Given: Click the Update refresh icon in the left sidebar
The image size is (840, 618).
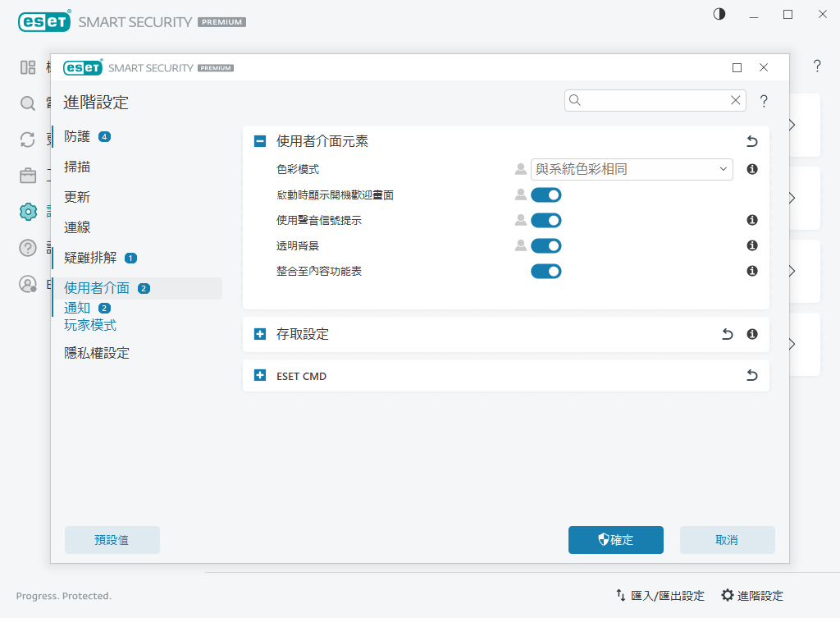Looking at the screenshot, I should click(x=27, y=140).
